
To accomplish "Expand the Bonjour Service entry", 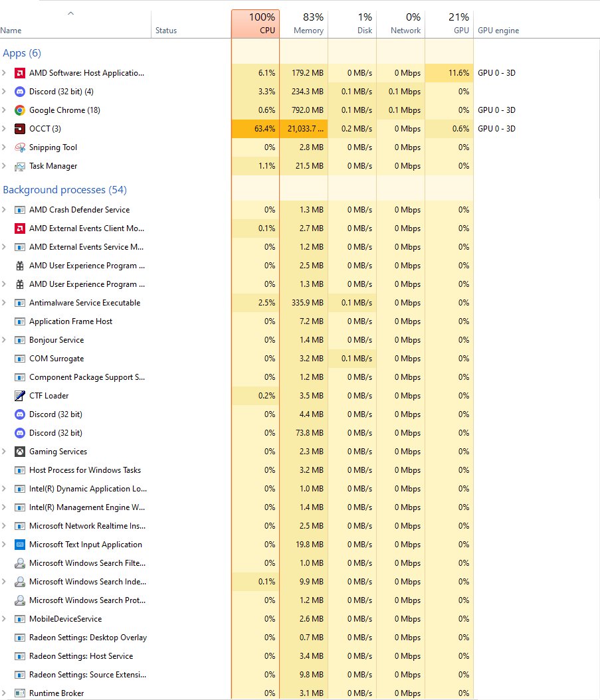I will [4, 340].
